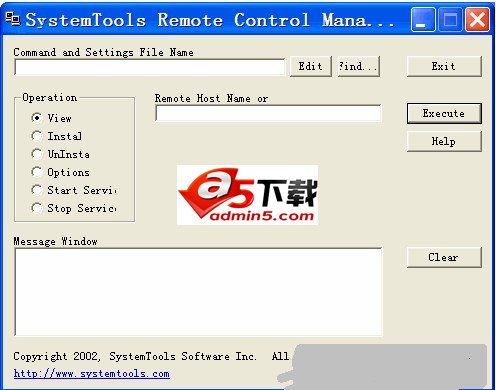Click inside the Message Window text area
The width and height of the screenshot is (496, 390).
coord(198,292)
